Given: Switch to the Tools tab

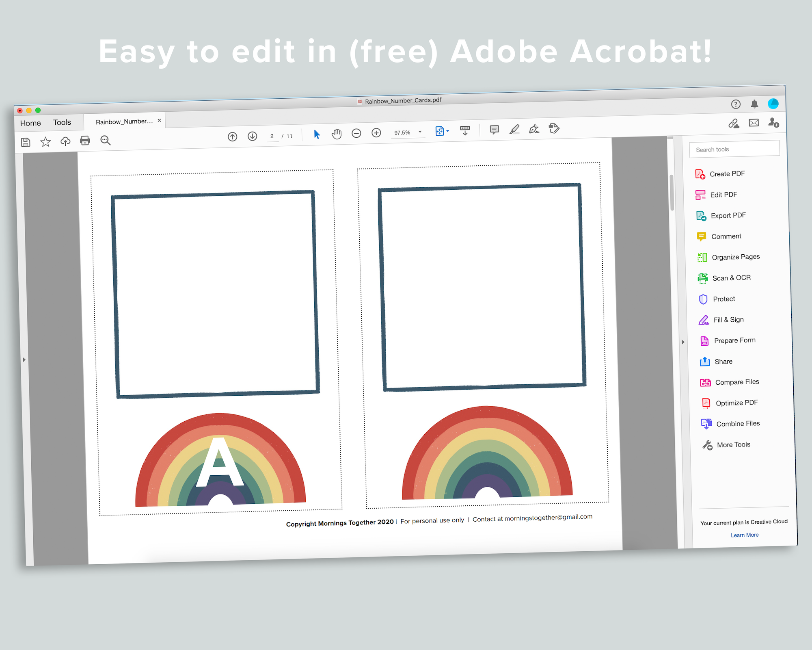Looking at the screenshot, I should coord(62,122).
